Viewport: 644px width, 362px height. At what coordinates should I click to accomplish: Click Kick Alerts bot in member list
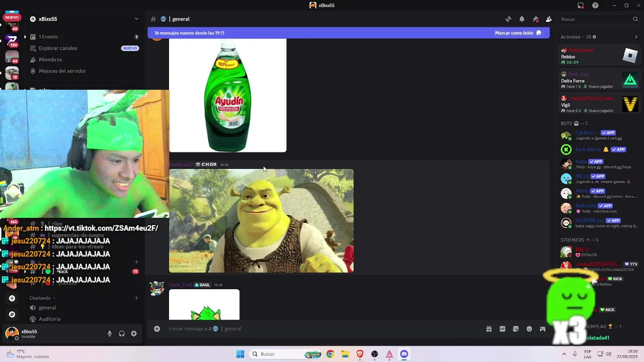click(x=599, y=149)
